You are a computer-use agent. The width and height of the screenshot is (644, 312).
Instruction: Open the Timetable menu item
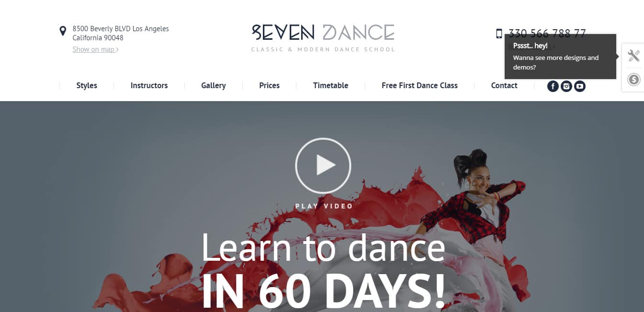click(330, 86)
